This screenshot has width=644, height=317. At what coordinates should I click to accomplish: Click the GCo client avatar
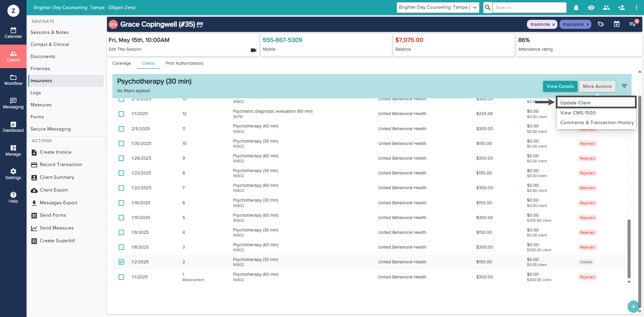tap(113, 24)
